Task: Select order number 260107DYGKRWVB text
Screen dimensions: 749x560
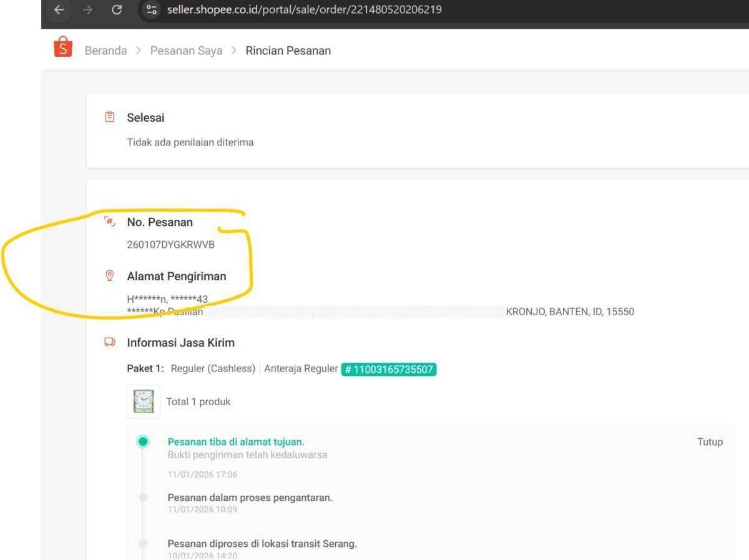Action: click(170, 245)
